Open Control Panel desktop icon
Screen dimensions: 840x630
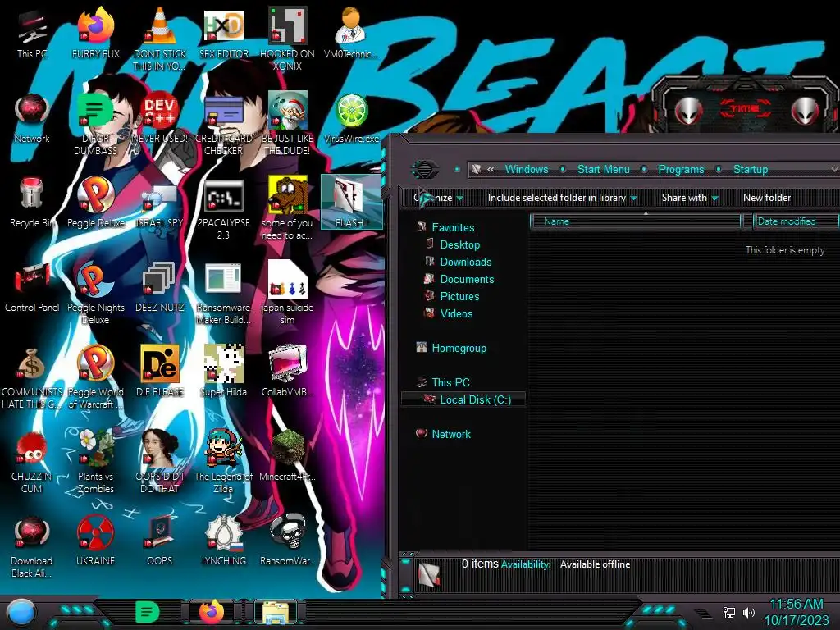click(32, 286)
